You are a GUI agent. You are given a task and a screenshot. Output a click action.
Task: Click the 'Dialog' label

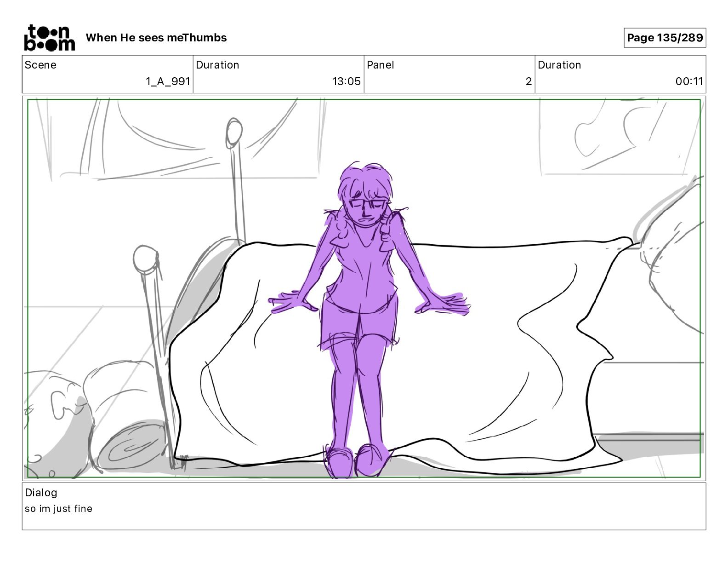[x=41, y=493]
